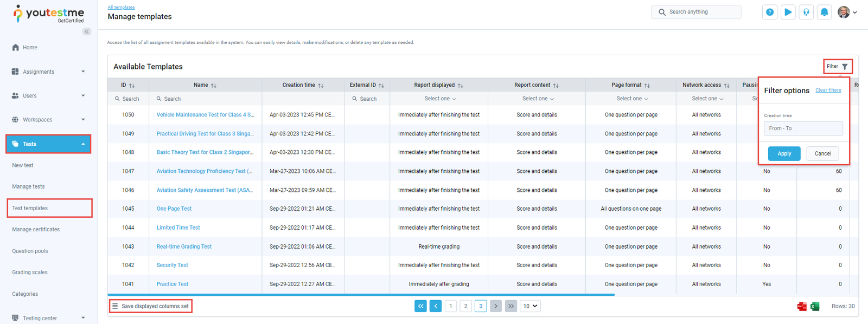This screenshot has height=324, width=868.
Task: Open the Filter funnel icon
Action: [x=845, y=67]
